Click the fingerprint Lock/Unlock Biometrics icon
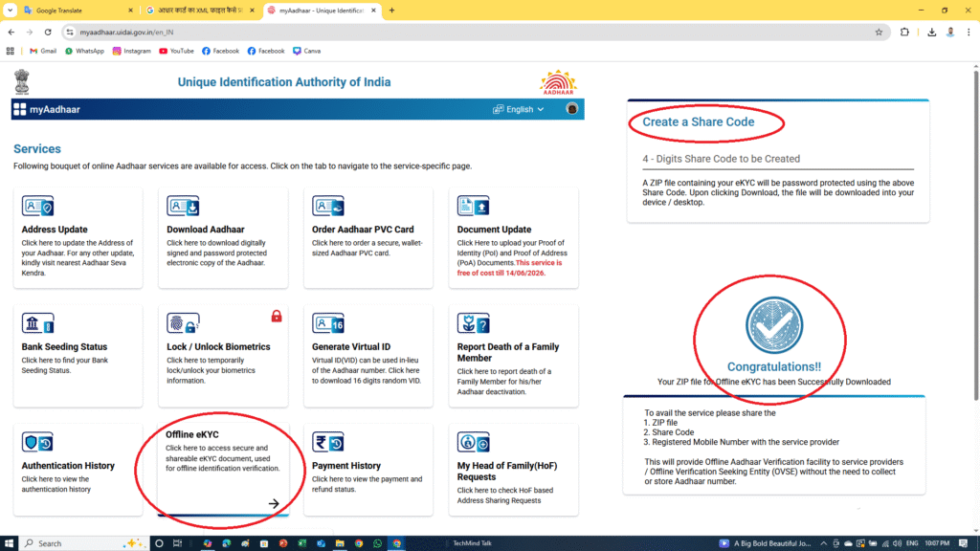 (x=183, y=323)
